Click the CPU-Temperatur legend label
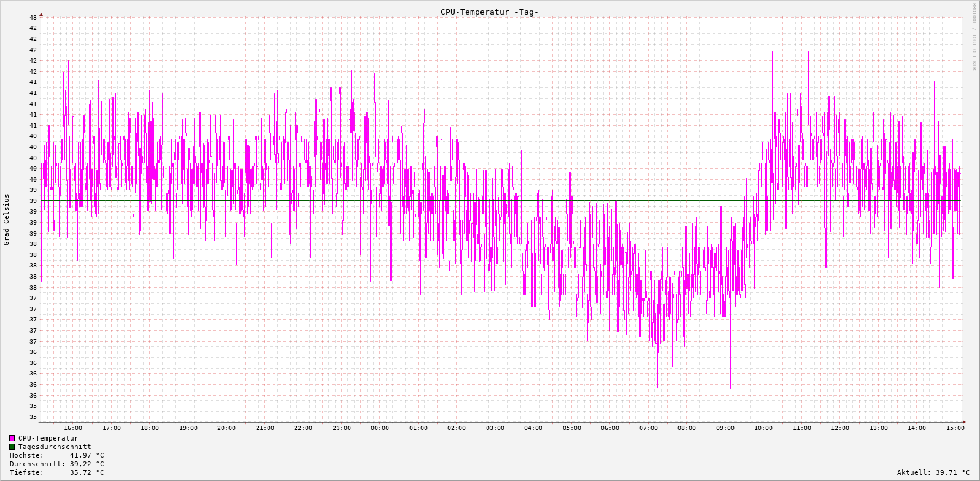This screenshot has width=980, height=481. pos(48,438)
